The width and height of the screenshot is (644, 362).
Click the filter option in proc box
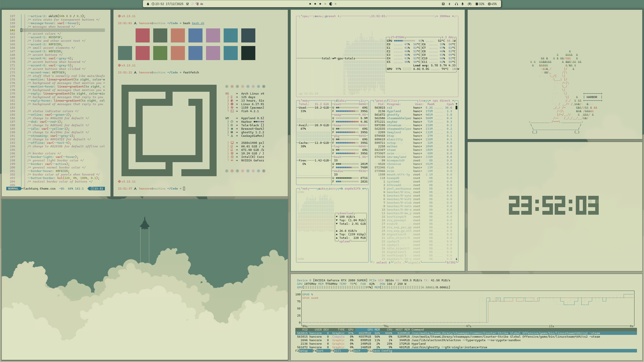(392, 101)
